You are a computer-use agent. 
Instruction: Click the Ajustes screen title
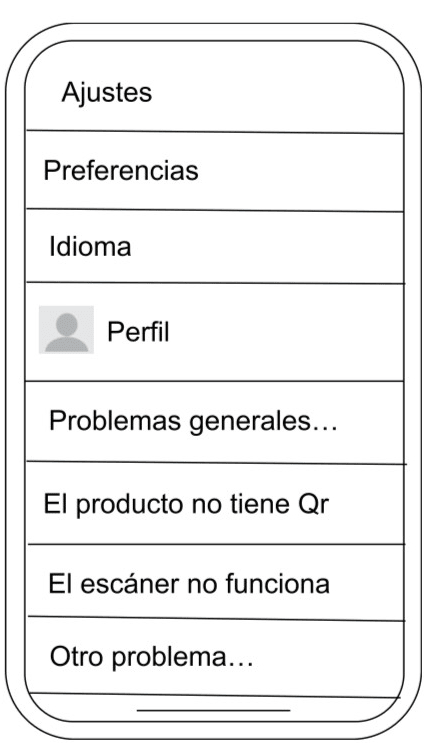107,92
